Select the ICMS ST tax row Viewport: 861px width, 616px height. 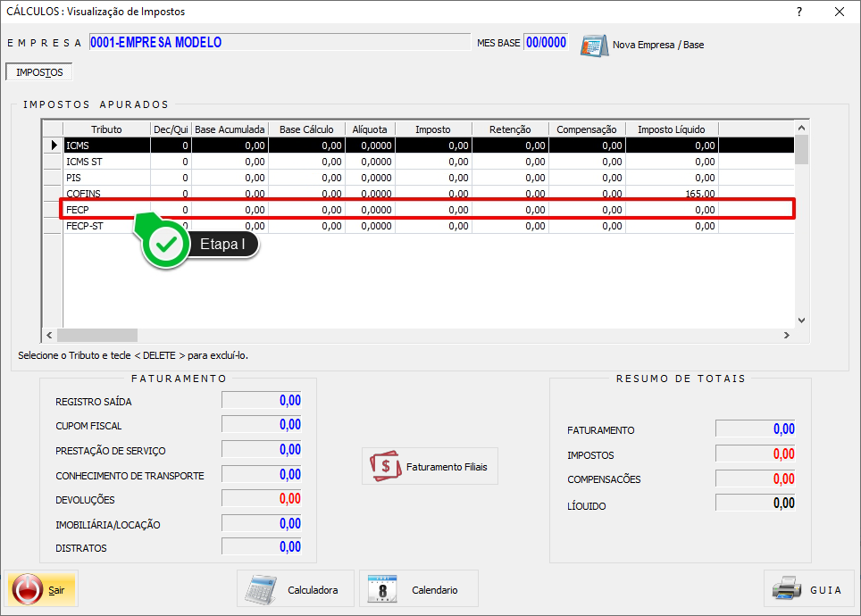pos(105,162)
